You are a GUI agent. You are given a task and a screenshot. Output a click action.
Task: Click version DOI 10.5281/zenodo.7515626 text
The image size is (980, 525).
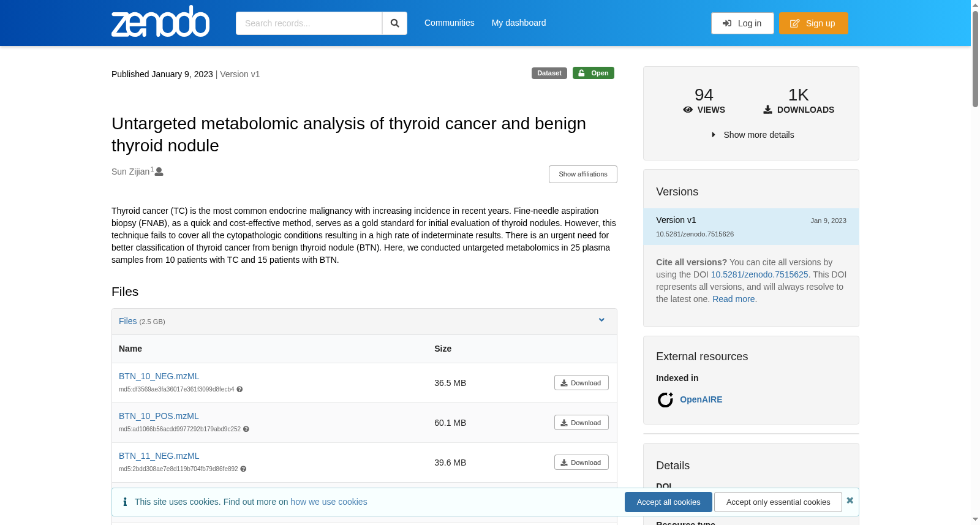point(695,234)
